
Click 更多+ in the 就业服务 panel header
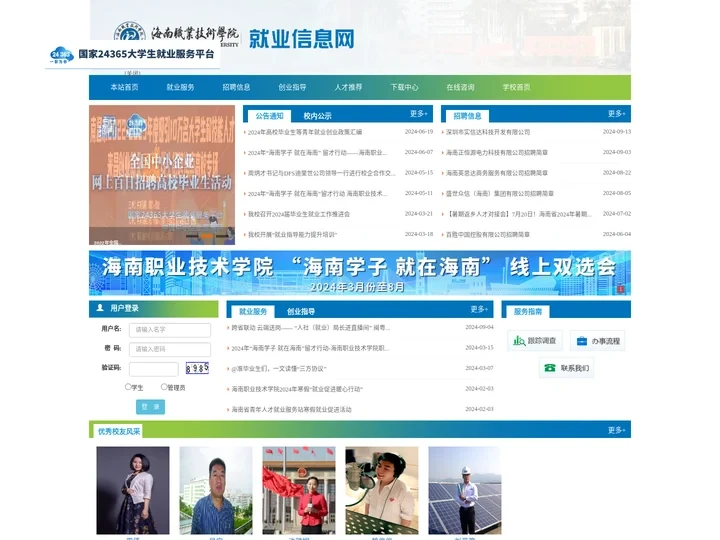click(x=479, y=309)
